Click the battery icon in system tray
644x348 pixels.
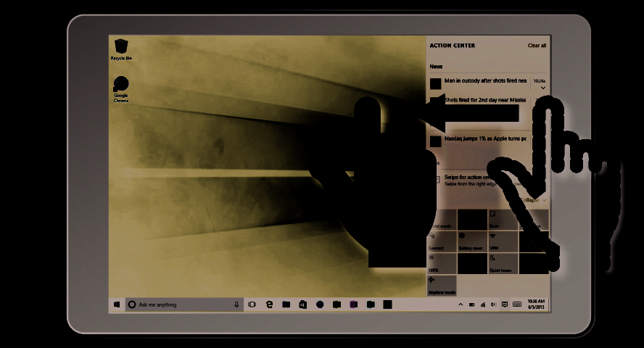(x=471, y=304)
